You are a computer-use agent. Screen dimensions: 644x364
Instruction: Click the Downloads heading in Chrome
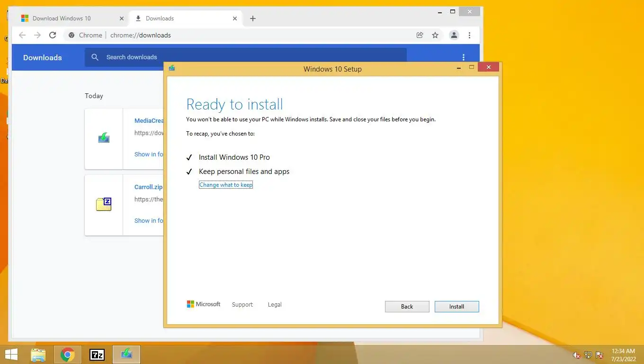pyautogui.click(x=43, y=58)
